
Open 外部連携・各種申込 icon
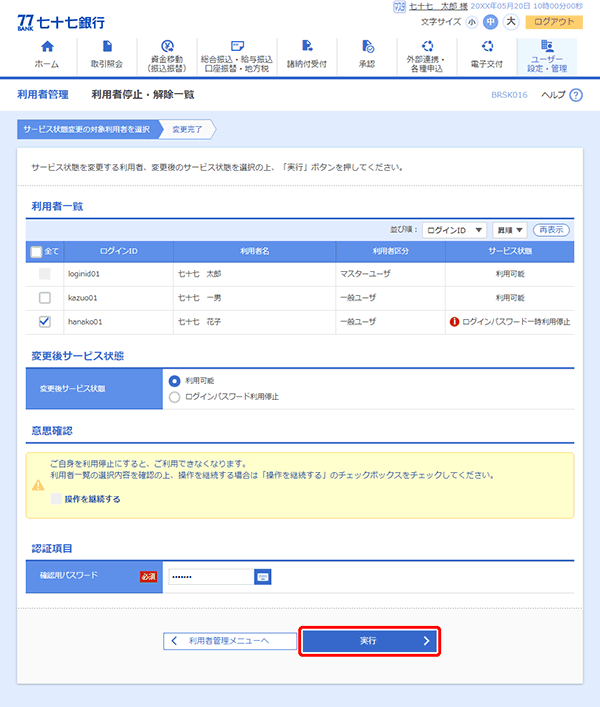tap(428, 46)
